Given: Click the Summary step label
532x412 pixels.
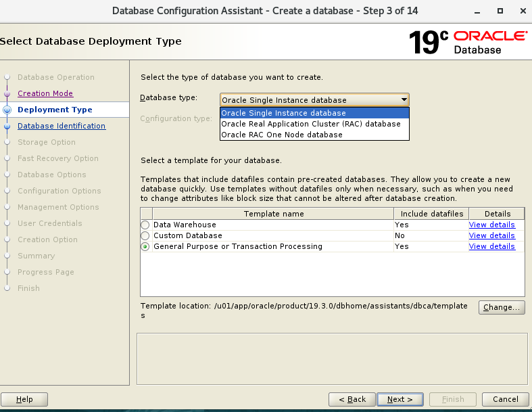Looking at the screenshot, I should point(37,256).
